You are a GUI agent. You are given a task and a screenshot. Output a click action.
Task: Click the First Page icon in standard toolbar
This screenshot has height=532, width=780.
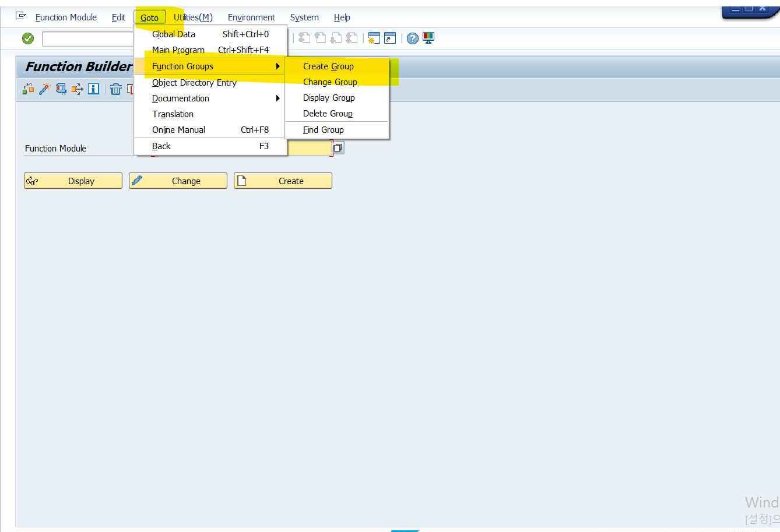point(304,38)
